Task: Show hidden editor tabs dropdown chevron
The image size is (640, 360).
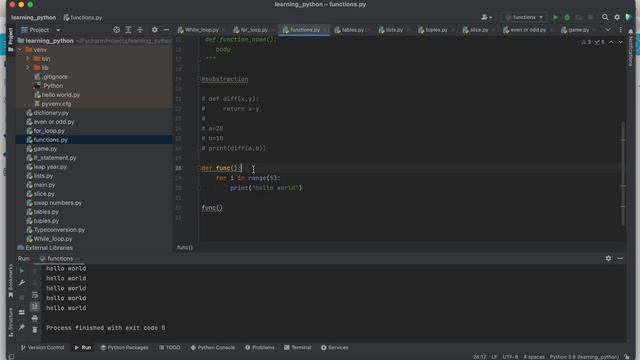Action: click(x=608, y=30)
